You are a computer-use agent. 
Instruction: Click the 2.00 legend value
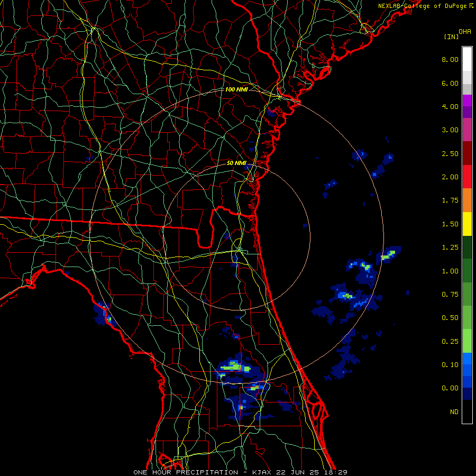pos(450,177)
